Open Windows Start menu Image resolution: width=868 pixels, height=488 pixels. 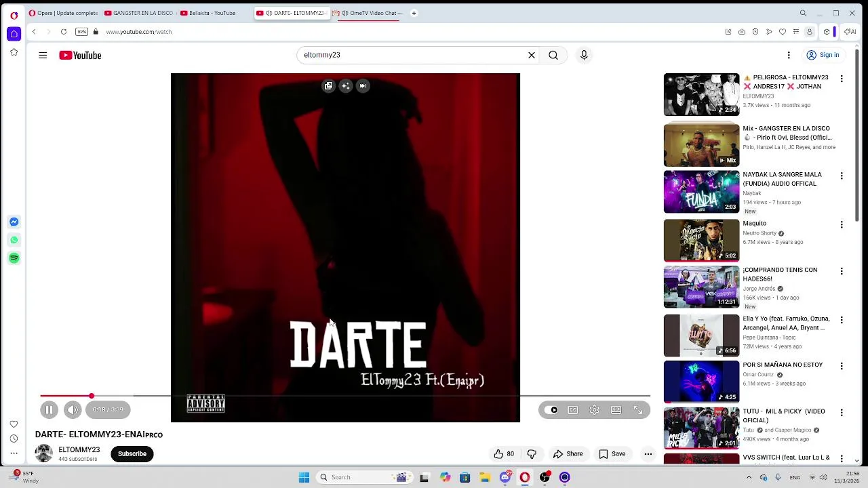304,477
